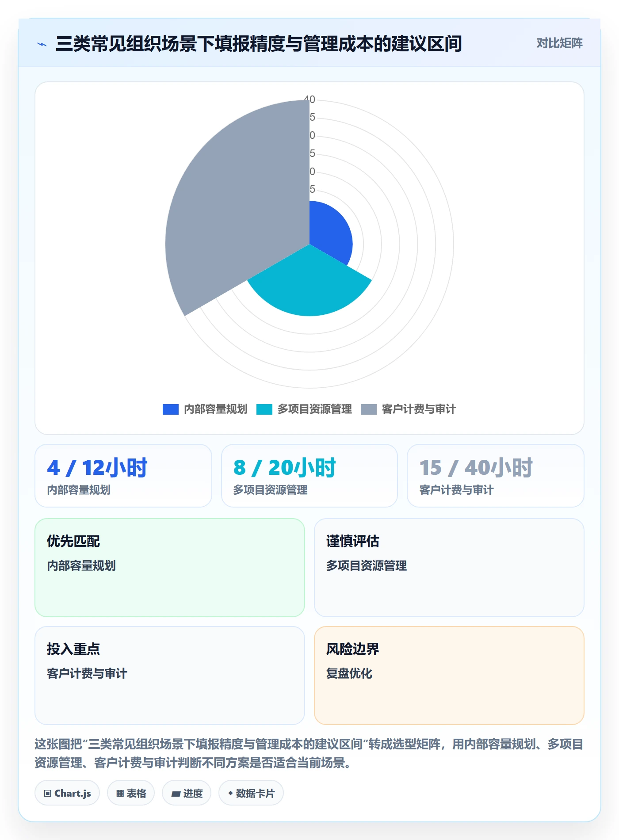Screen dimensions: 619x840
Task: Click 内部容量规划 label under 4 / 12小时
Action: pyautogui.click(x=79, y=490)
